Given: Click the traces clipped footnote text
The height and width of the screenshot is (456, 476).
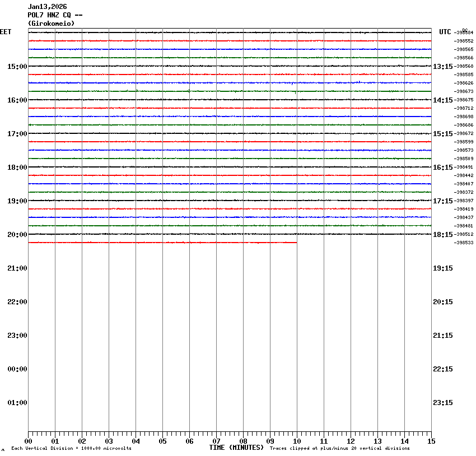Looking at the screenshot, I should pos(339,449).
